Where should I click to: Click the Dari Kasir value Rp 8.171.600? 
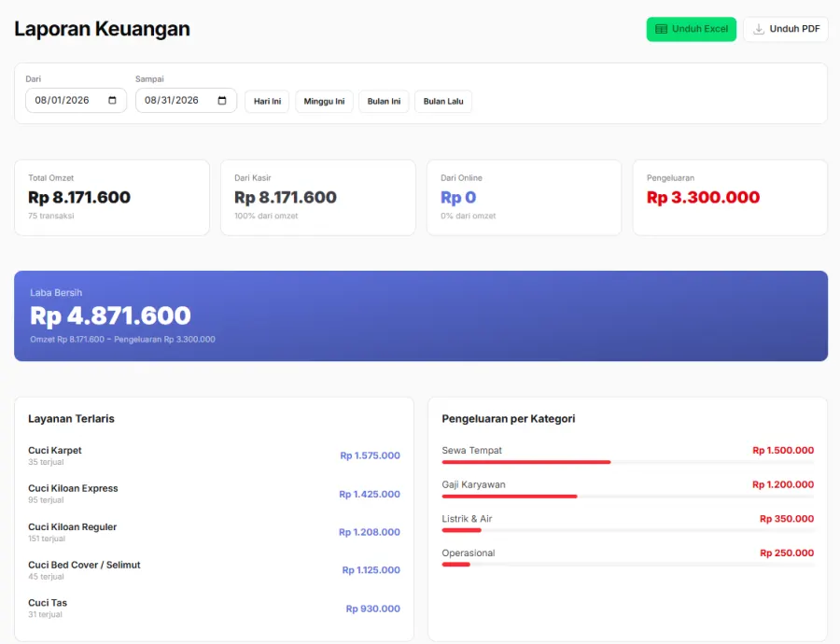coord(286,197)
